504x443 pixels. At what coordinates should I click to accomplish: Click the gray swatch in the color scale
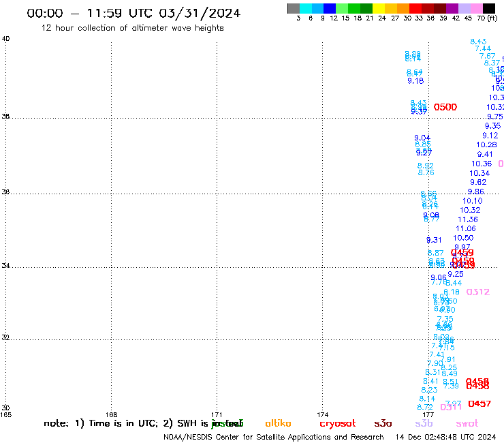(294, 8)
